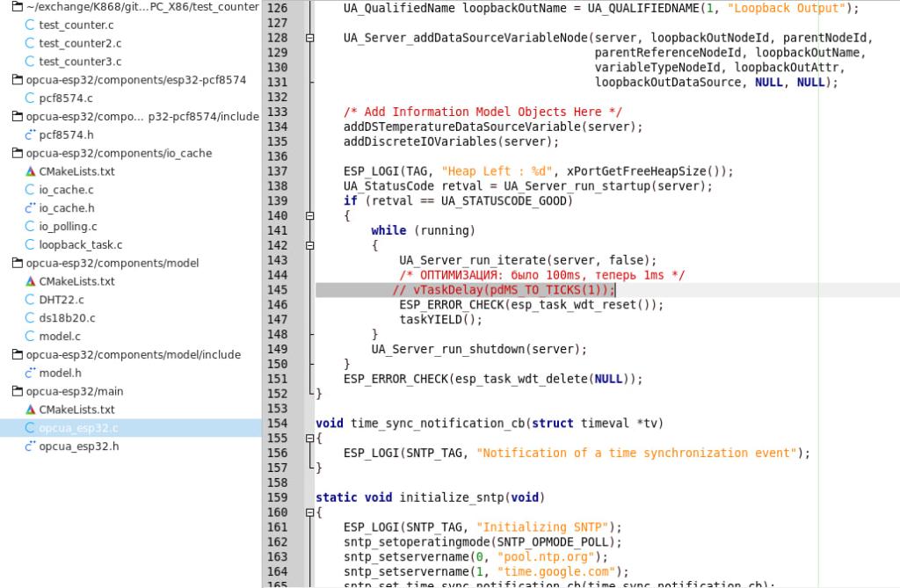Collapse the if-block fold at line 140
The height and width of the screenshot is (588, 900).
[309, 216]
